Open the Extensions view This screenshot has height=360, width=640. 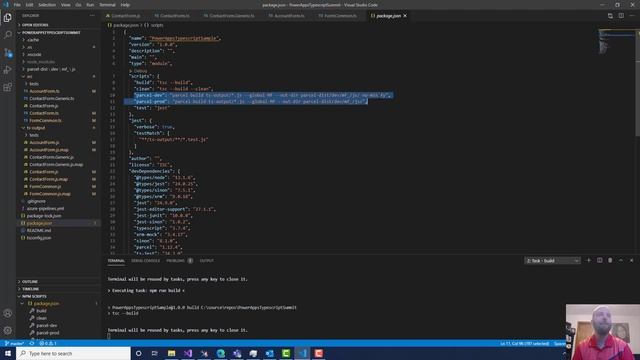coord(8,87)
